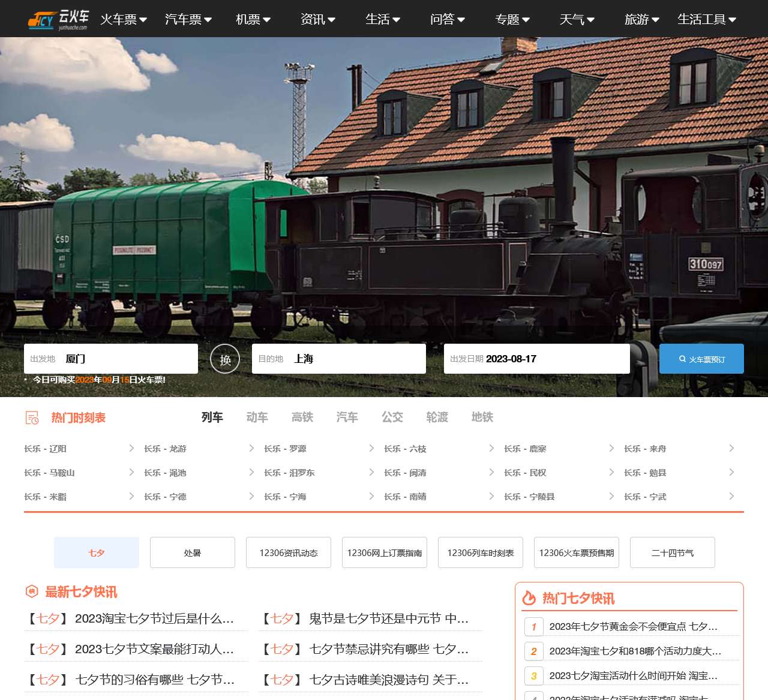Click the 出发地 input showing 厦门

111,359
